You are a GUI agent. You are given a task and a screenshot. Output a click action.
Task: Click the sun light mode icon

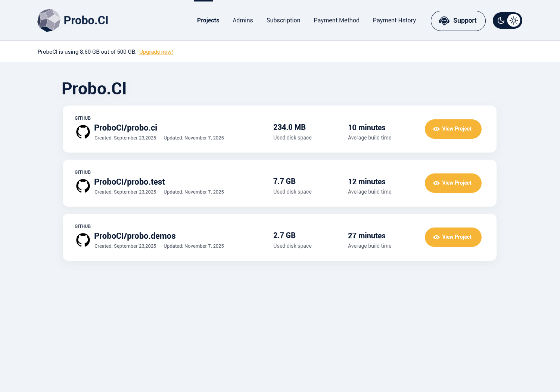514,21
